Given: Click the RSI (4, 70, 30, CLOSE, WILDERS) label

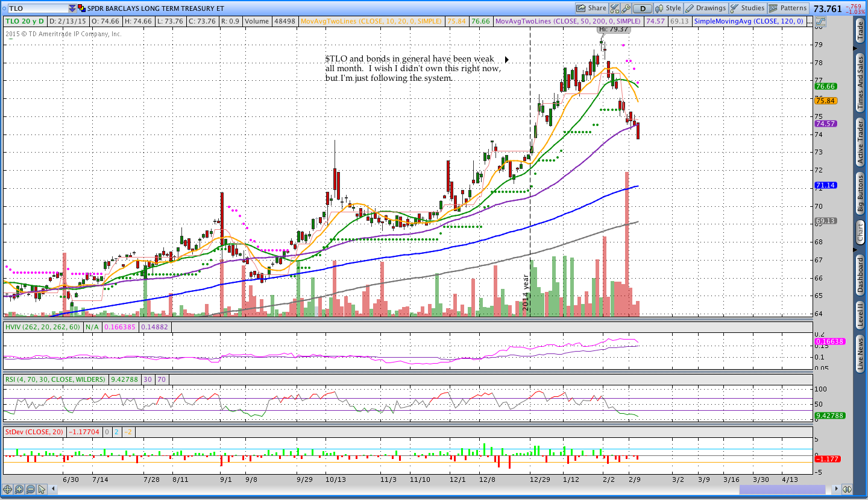Looking at the screenshot, I should tap(55, 380).
